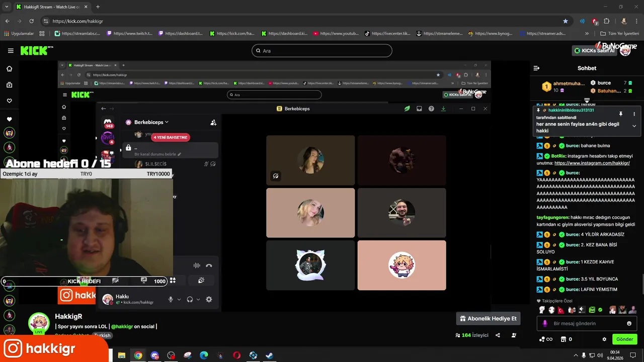The image size is (644, 362).
Task: Open Tüm Yer İşaretleri bookmarks folder
Action: tap(619, 34)
